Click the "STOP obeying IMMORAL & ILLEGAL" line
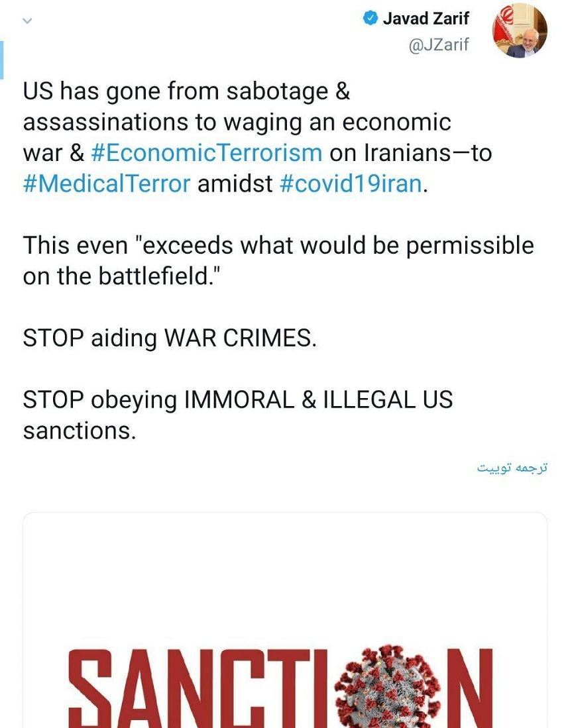570x728 pixels. pos(238,400)
